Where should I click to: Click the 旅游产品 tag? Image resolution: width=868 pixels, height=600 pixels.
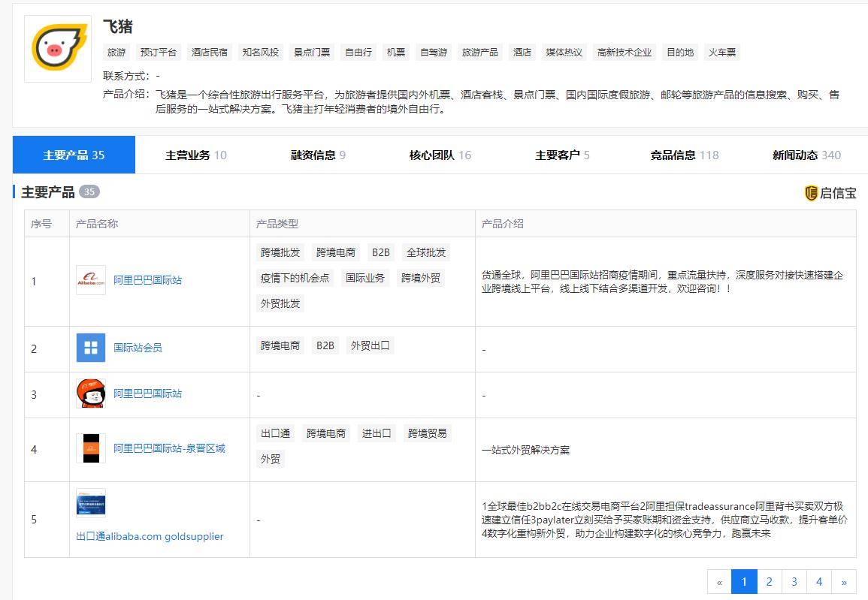pyautogui.click(x=480, y=53)
